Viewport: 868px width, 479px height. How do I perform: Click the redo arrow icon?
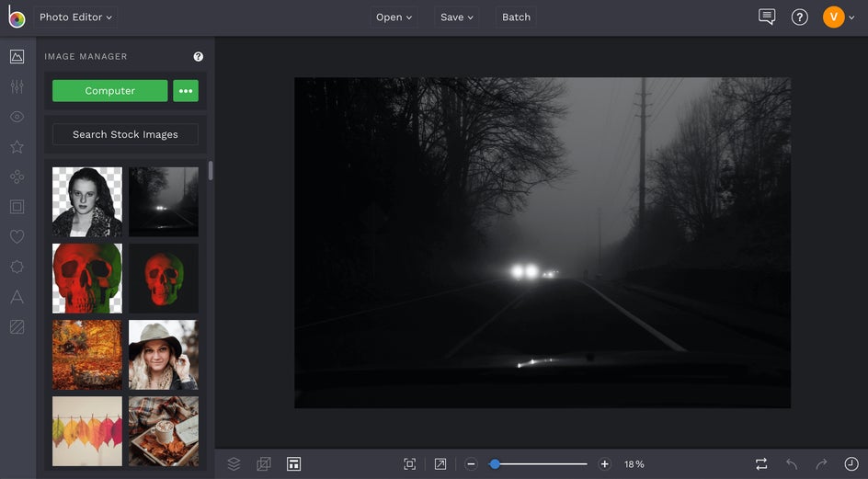tap(821, 464)
